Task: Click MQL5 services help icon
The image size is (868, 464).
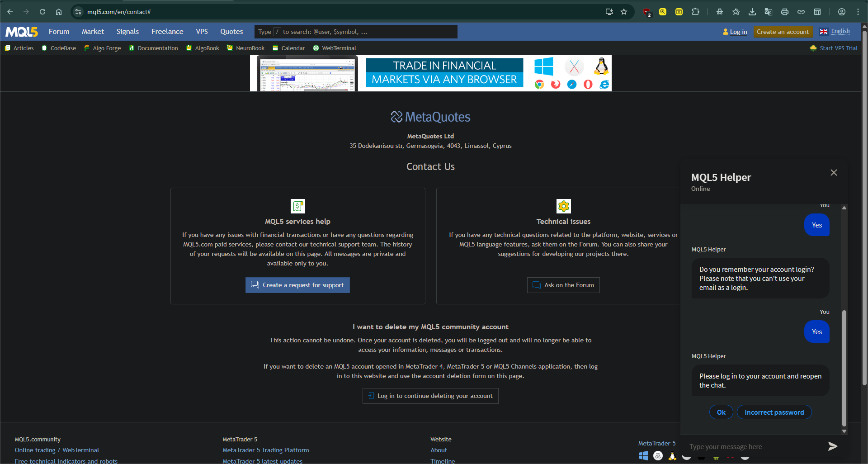Action: (297, 206)
